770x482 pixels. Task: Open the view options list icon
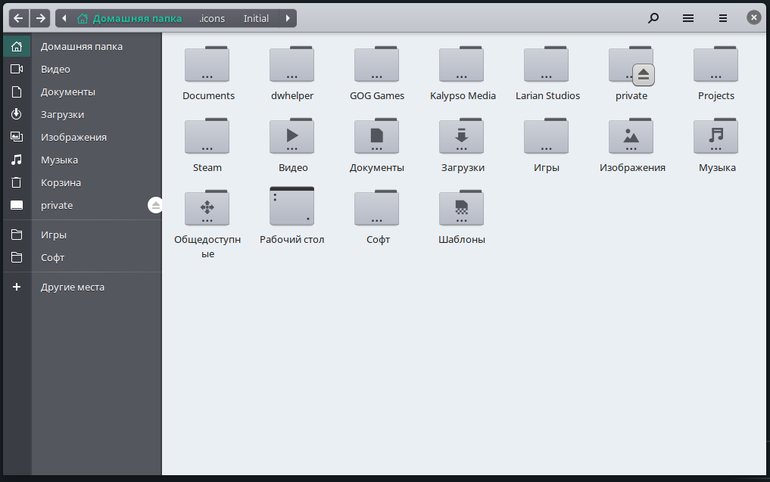point(688,18)
